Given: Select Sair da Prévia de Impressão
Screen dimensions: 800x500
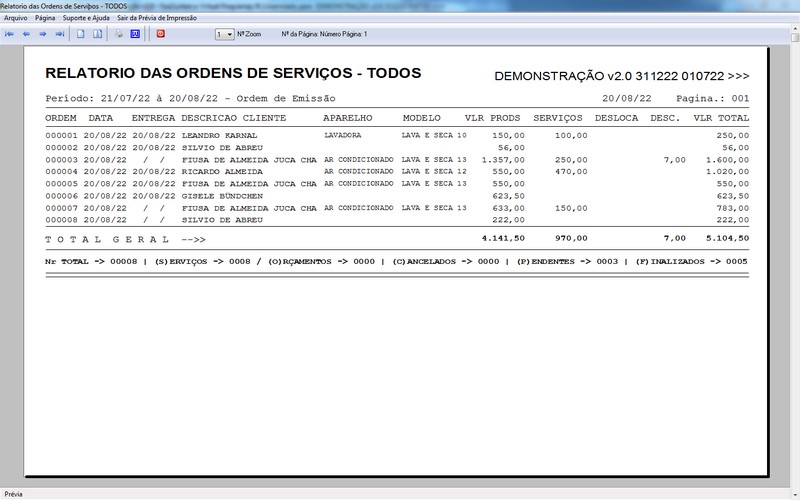Looking at the screenshot, I should click(x=157, y=18).
